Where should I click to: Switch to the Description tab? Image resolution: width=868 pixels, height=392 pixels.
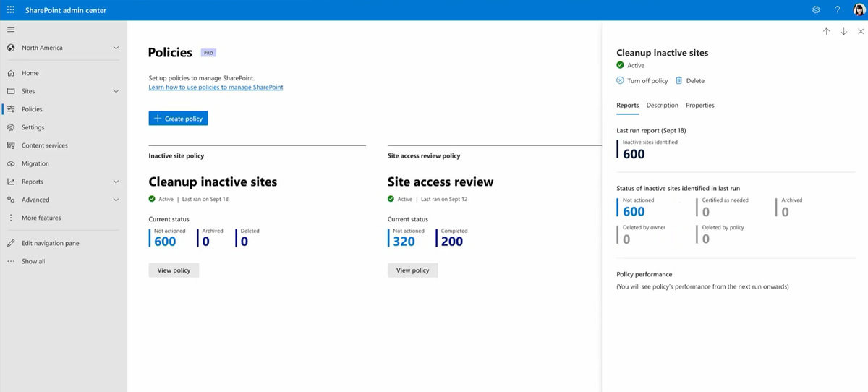tap(662, 106)
